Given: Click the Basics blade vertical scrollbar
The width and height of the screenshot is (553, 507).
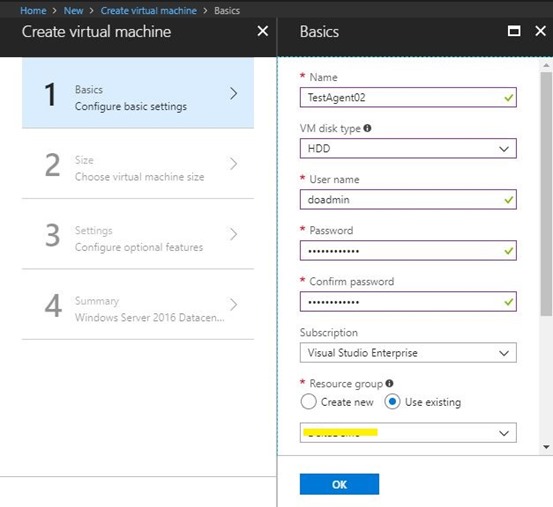Looking at the screenshot, I should click(546, 194).
